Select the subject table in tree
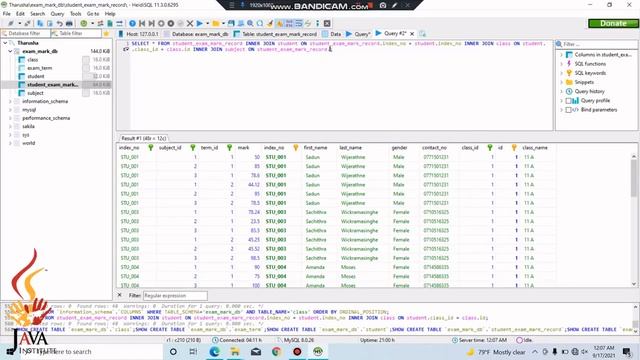 click(x=35, y=93)
